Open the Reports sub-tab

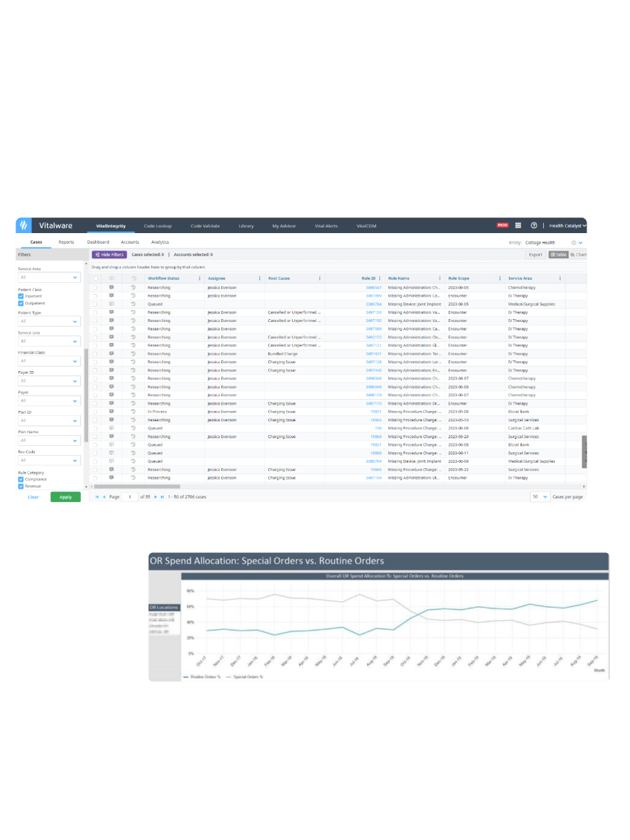click(66, 242)
